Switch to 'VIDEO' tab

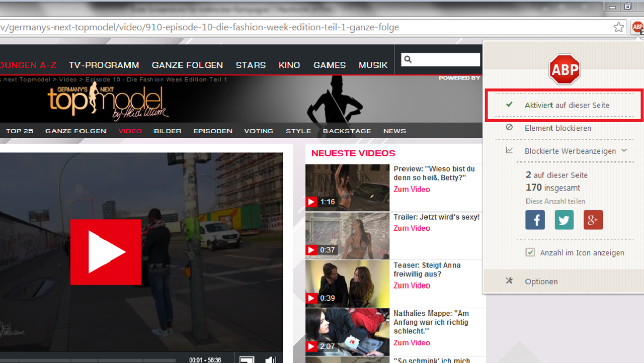130,131
